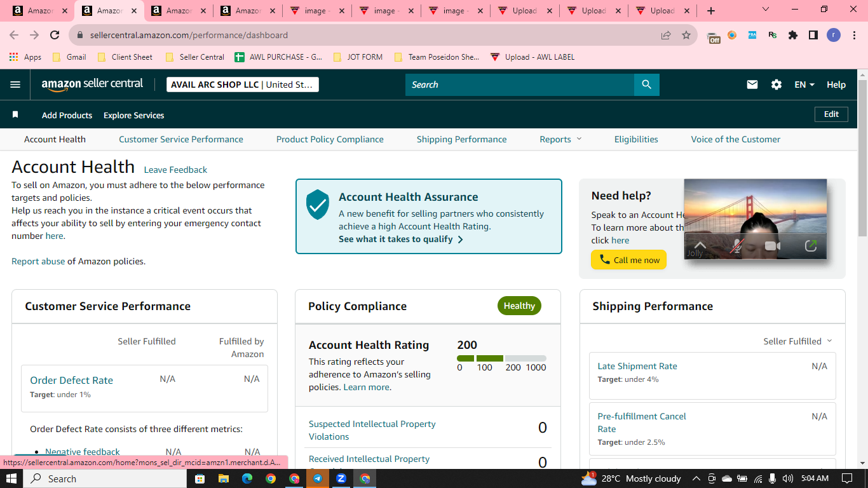Open Microsoft Edge from the taskbar

247,478
